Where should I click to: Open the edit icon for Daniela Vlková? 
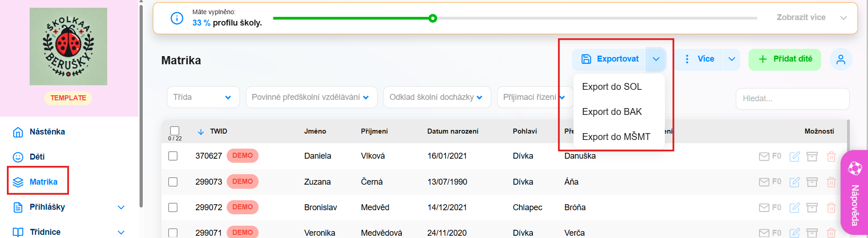tap(795, 156)
